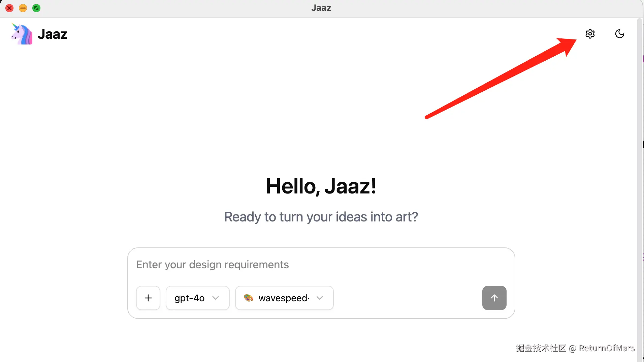The width and height of the screenshot is (644, 362).
Task: Toggle dark mode using the moon icon
Action: (619, 34)
